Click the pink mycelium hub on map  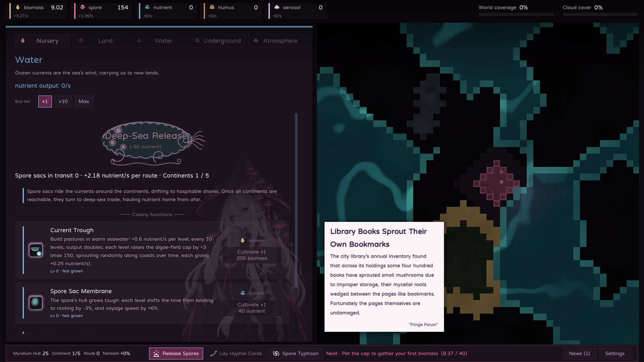496,183
